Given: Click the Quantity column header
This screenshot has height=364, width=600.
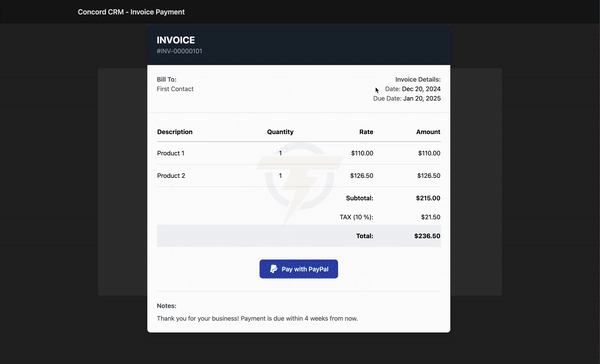Looking at the screenshot, I should [280, 132].
